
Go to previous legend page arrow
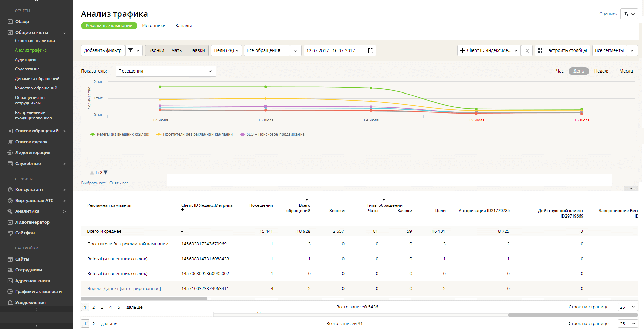click(92, 172)
